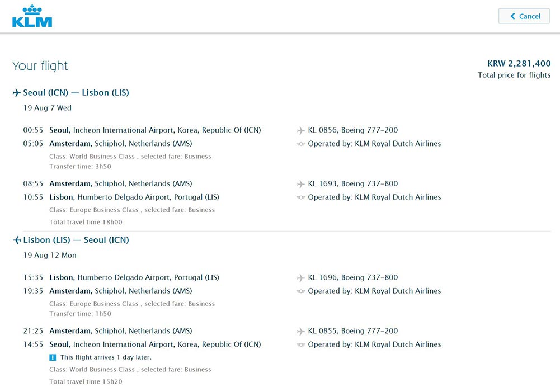Image resolution: width=560 pixels, height=392 pixels.
Task: Click 'KL 1696, Boeing 737-800' flight number
Action: coord(353,278)
